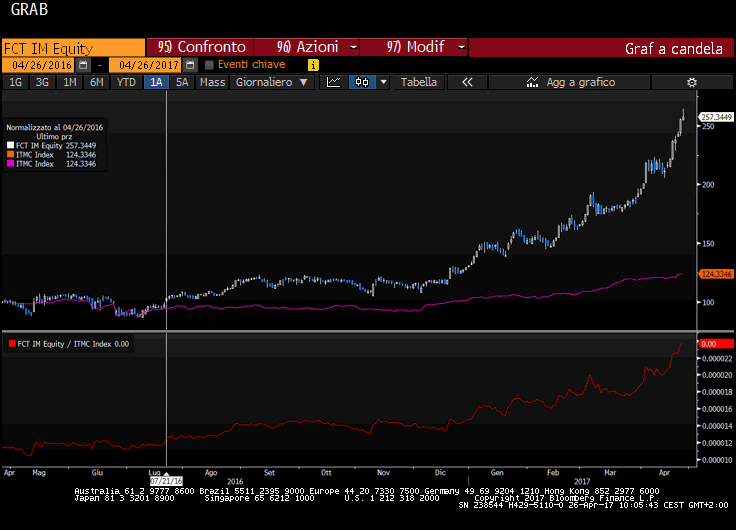736x530 pixels.
Task: Open the start date calendar picker
Action: pos(83,65)
